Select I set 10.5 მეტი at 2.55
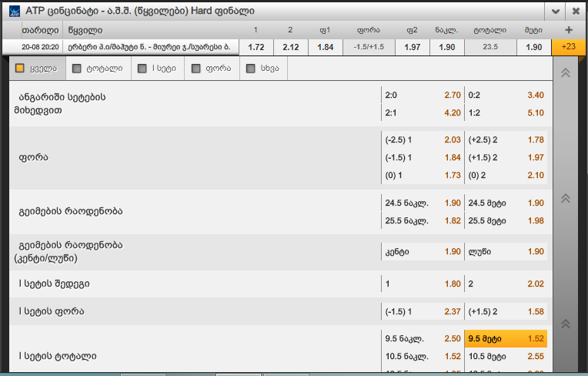 point(506,356)
